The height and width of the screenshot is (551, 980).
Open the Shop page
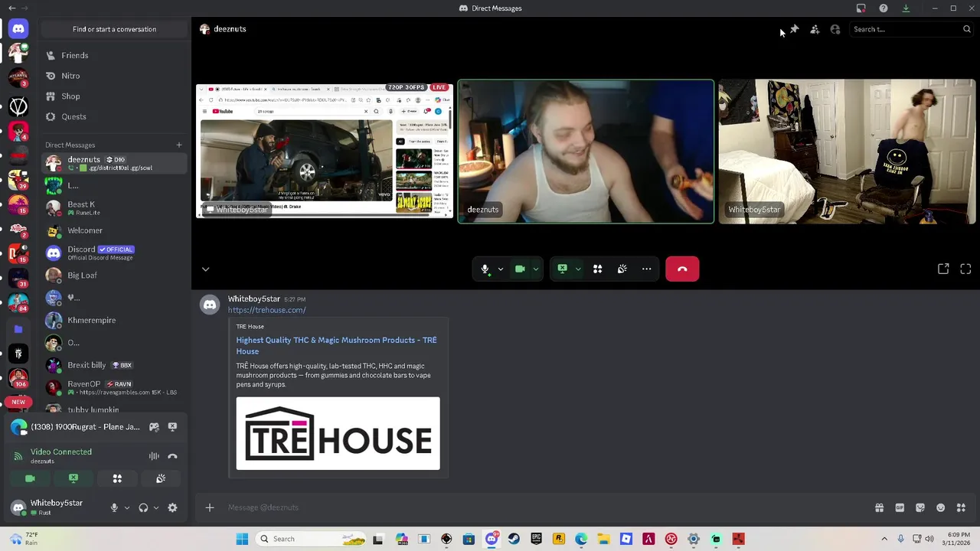(x=114, y=96)
